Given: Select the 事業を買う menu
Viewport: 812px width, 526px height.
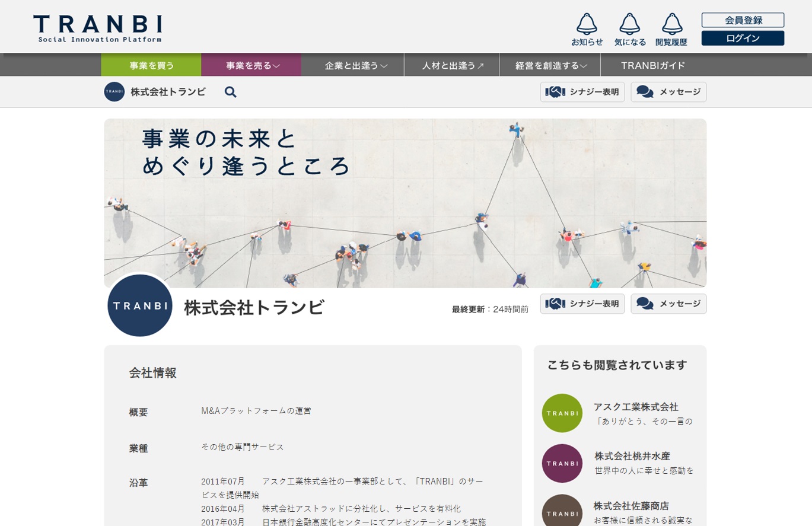Looking at the screenshot, I should point(151,65).
